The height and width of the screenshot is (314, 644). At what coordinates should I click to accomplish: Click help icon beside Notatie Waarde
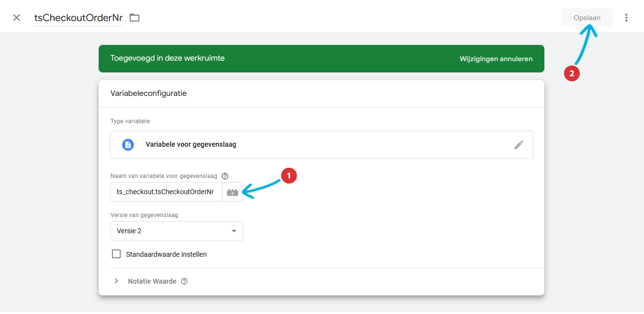click(184, 281)
